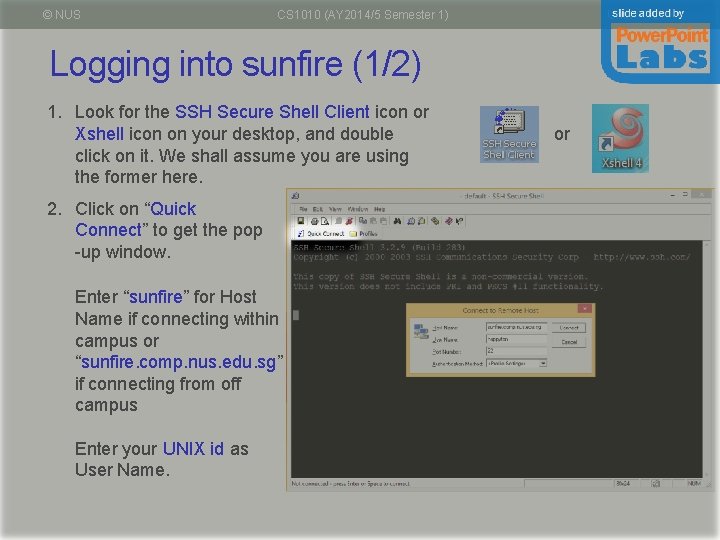720x540 pixels.
Task: Open the View menu
Action: point(335,209)
